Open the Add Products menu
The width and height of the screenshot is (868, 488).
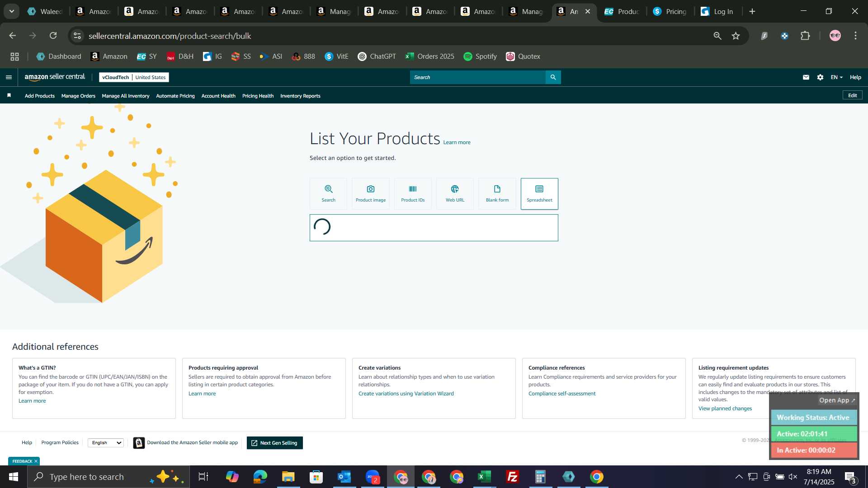(40, 96)
